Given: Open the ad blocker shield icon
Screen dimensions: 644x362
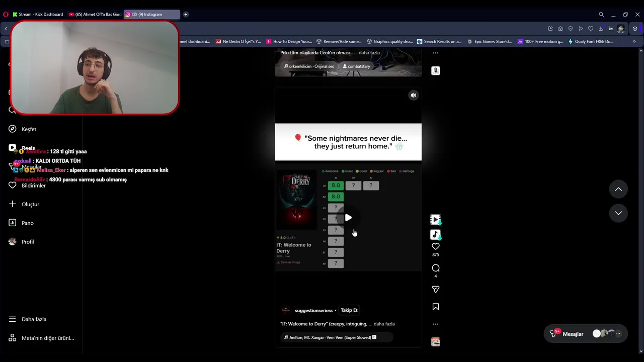Looking at the screenshot, I should click(571, 29).
